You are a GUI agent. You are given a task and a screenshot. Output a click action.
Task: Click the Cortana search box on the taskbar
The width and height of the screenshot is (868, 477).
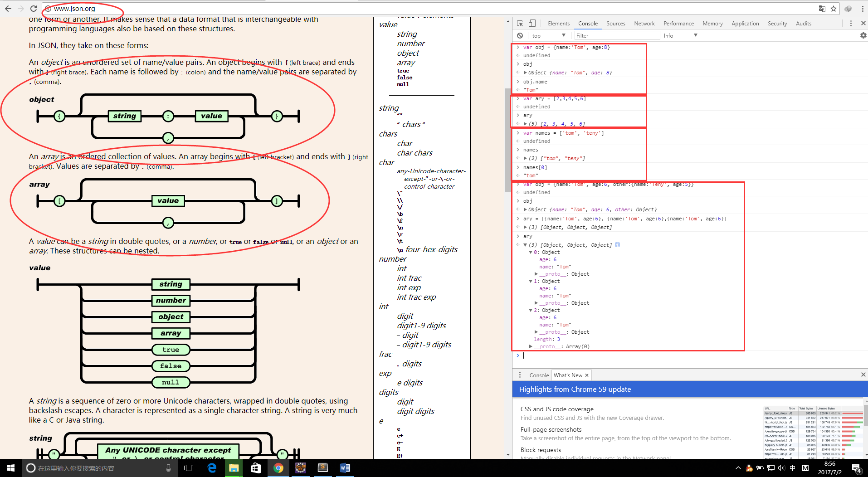coord(99,468)
